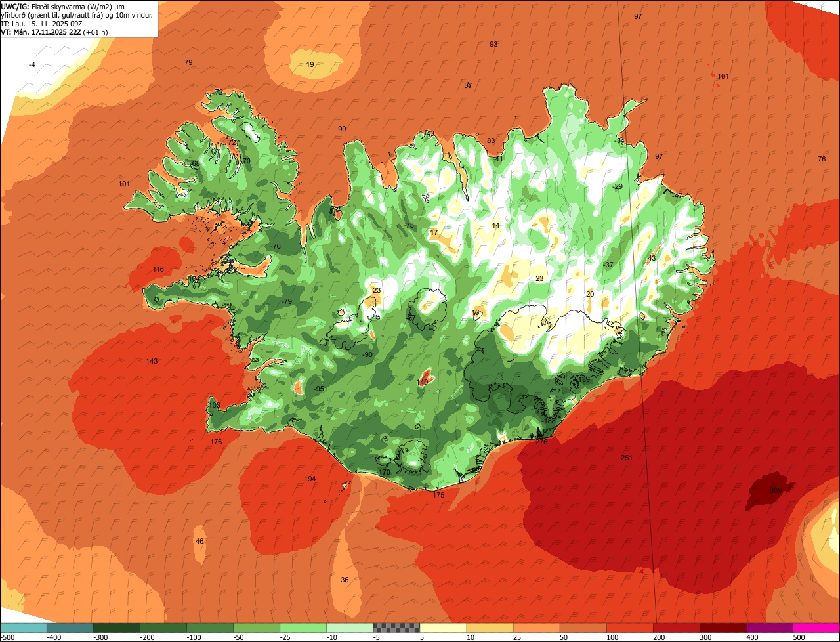Click the map value '-76' in western Iceland
Viewport: 840px width, 642px height.
coord(276,246)
